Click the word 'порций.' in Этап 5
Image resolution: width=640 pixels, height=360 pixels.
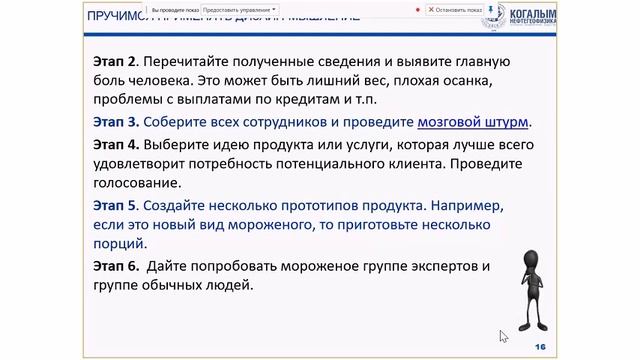120,244
